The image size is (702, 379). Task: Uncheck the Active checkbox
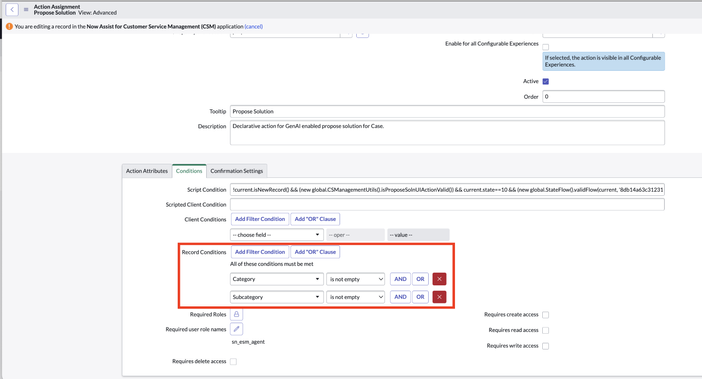(x=545, y=81)
